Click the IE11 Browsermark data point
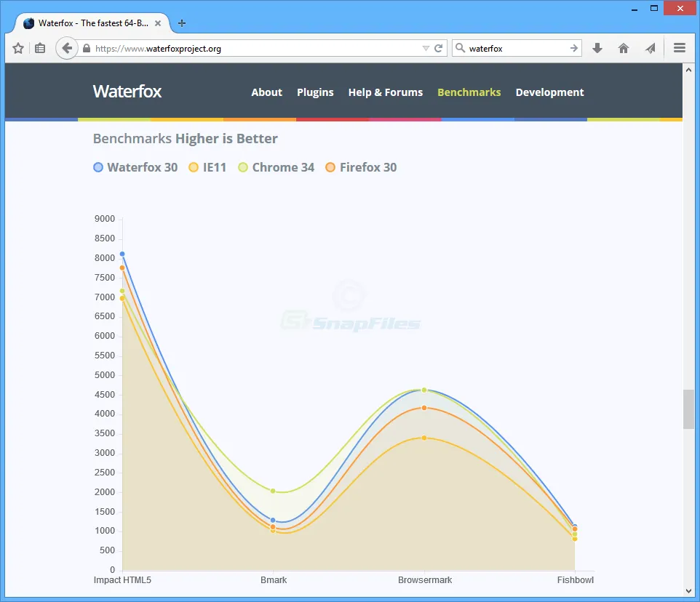700x602 pixels. (x=424, y=438)
